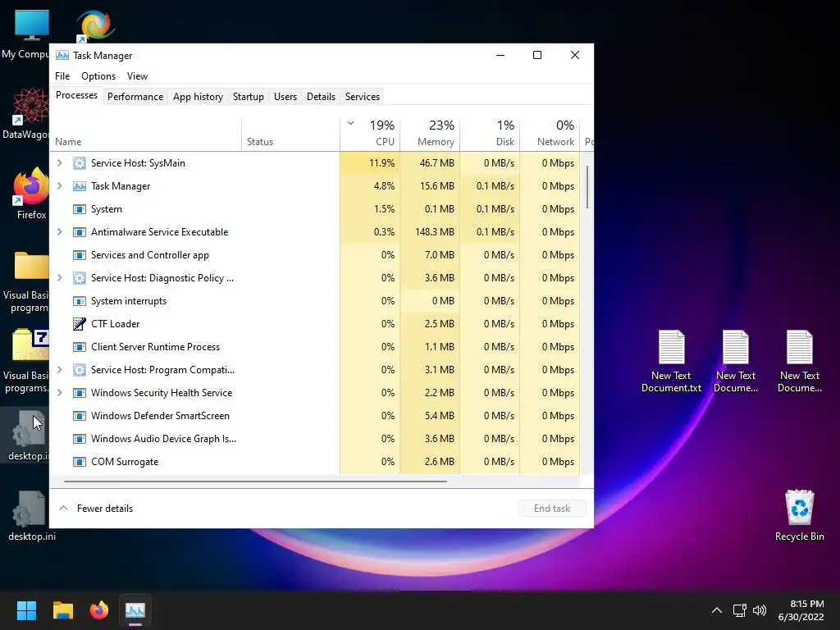Switch to the Details tab
Screen dimensions: 840x630
321,97
